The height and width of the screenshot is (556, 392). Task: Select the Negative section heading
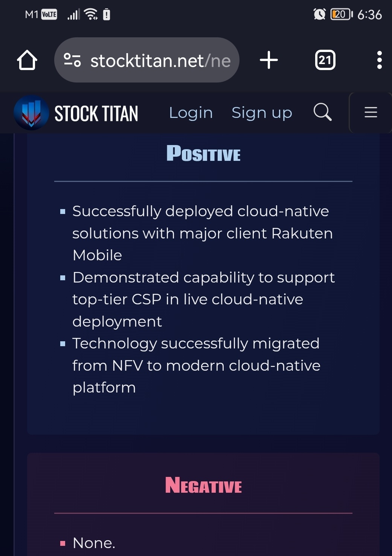(203, 485)
